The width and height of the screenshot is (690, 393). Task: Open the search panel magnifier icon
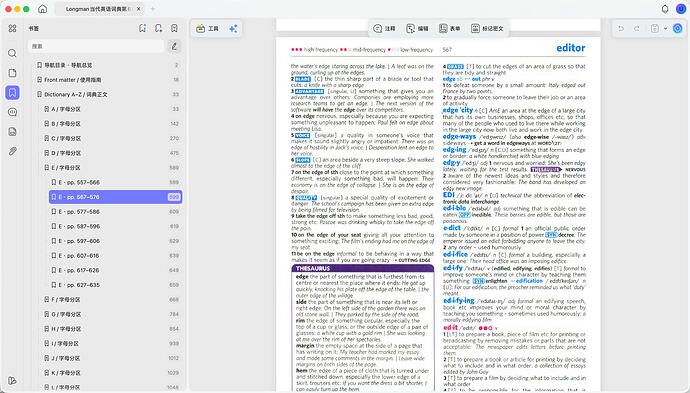pyautogui.click(x=12, y=53)
